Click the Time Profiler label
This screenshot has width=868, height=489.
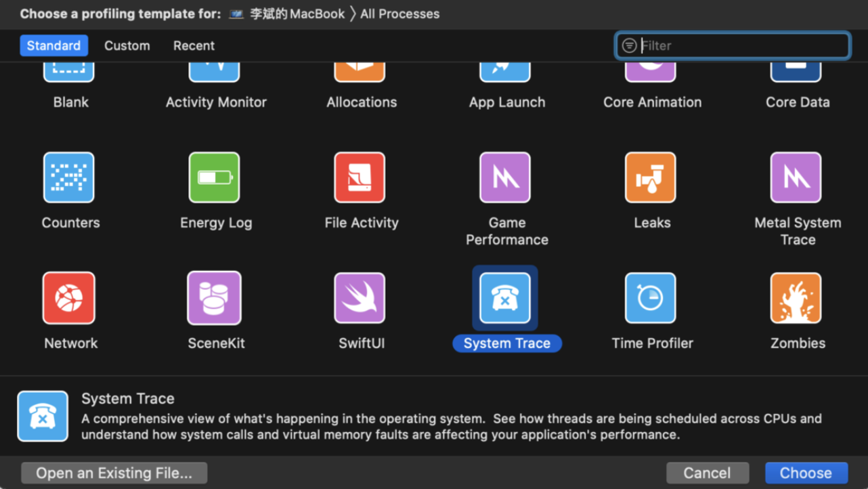(x=652, y=343)
